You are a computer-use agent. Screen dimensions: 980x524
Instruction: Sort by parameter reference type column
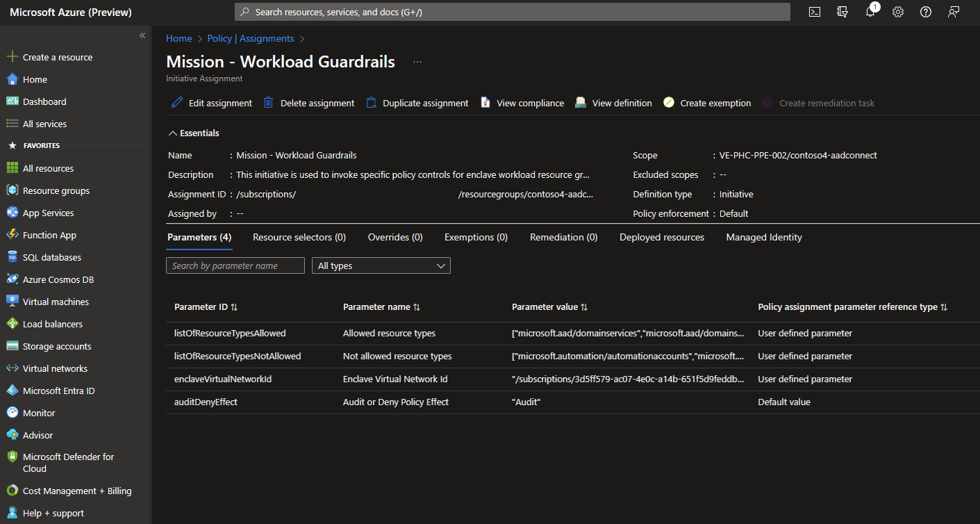[x=853, y=307]
